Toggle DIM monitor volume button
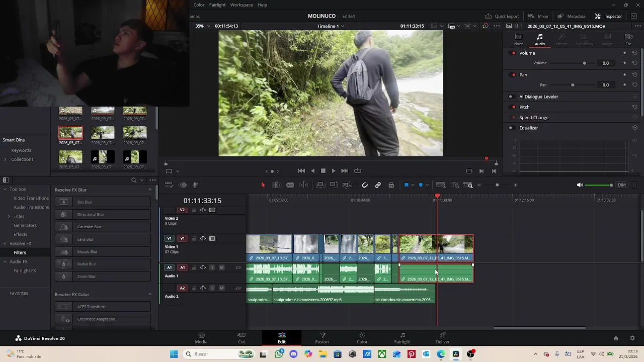644x362 pixels. click(622, 185)
